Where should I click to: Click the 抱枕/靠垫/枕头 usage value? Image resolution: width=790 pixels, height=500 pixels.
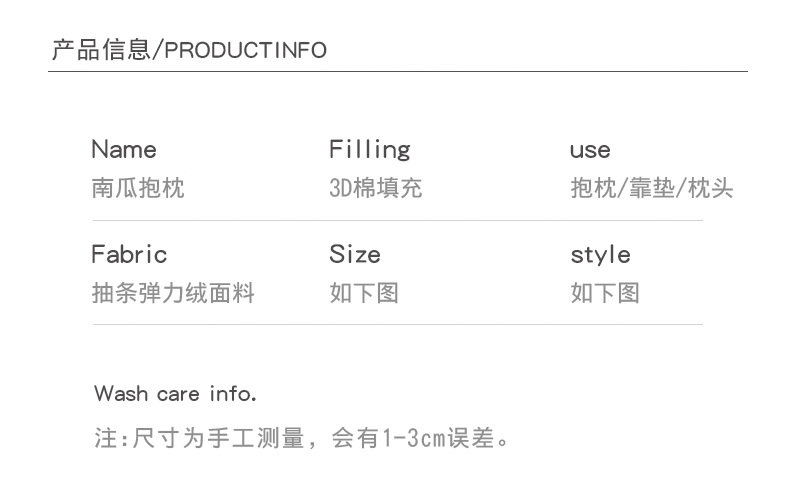(651, 188)
